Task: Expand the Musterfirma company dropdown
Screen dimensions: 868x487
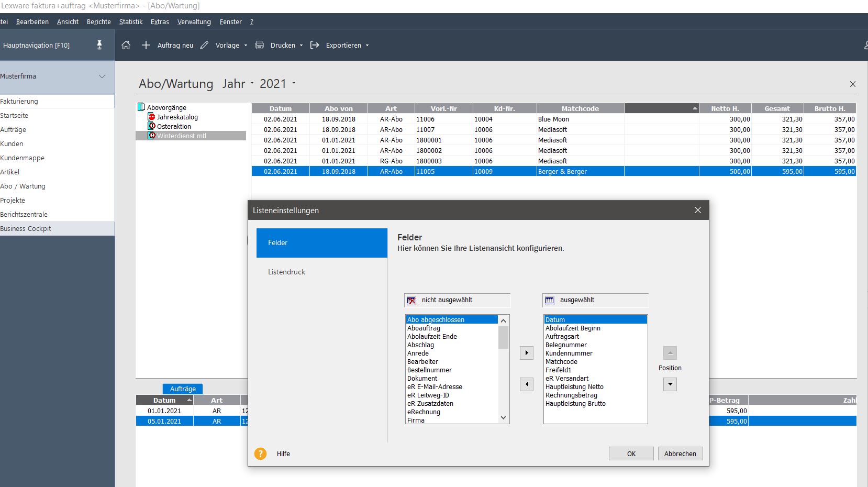Action: 102,76
